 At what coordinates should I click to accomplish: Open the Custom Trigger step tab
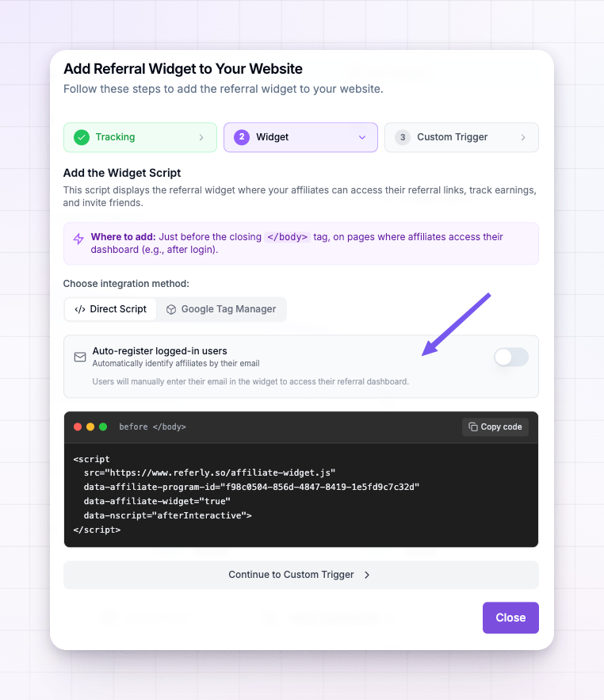461,137
